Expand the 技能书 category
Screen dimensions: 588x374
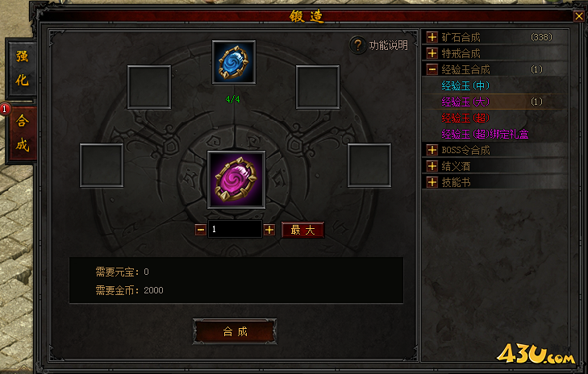point(432,182)
